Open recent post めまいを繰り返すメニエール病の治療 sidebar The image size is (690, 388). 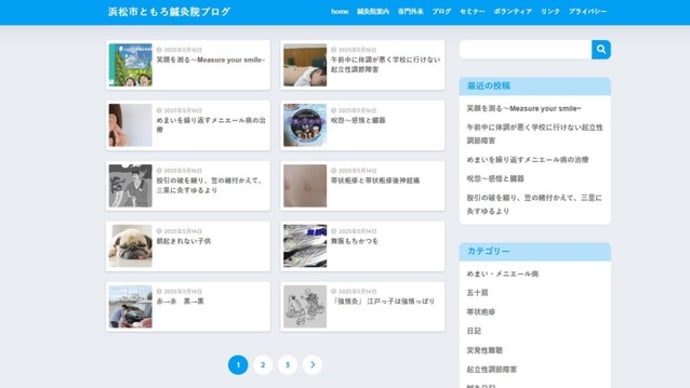click(x=528, y=160)
